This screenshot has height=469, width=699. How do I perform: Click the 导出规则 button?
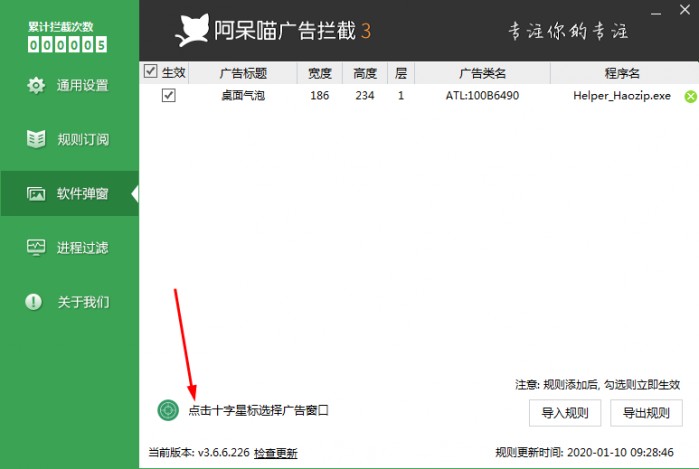(646, 413)
